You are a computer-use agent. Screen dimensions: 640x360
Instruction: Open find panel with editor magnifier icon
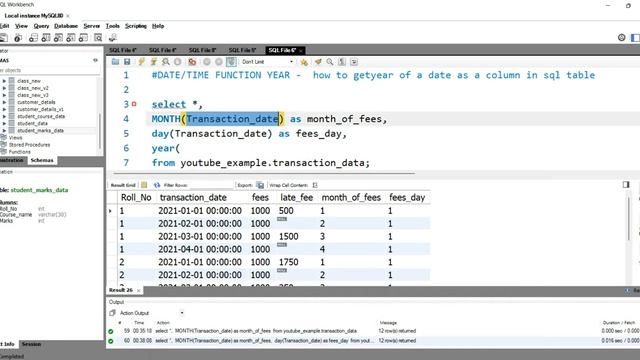click(329, 62)
